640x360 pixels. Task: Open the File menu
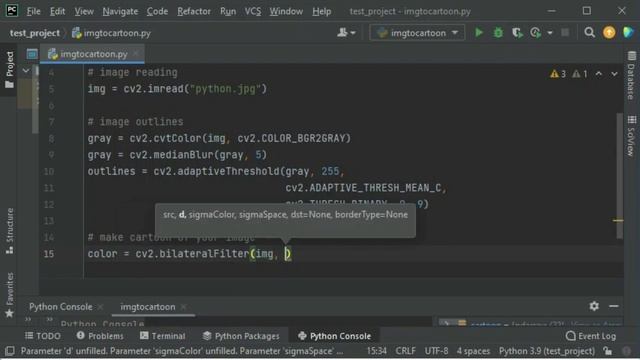[33, 11]
